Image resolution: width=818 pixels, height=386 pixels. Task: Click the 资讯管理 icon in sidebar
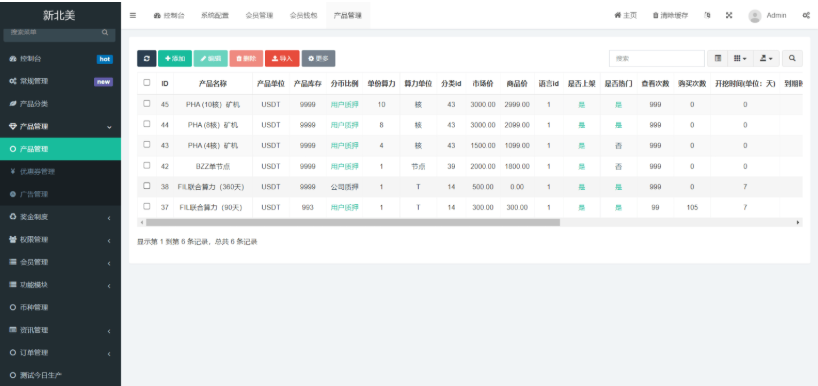pyautogui.click(x=13, y=330)
